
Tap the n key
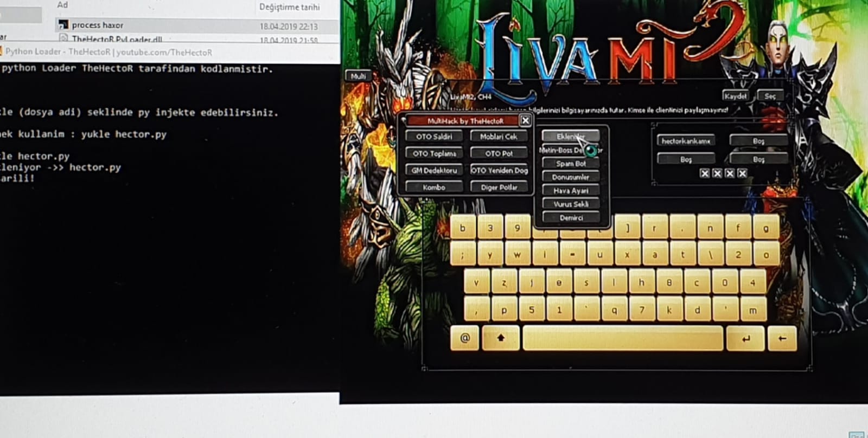tap(710, 228)
